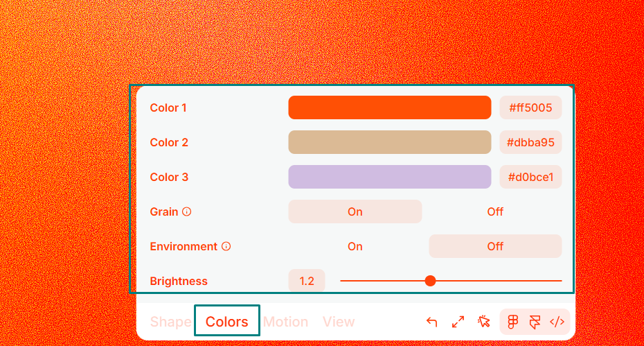Click the Figma export icon
The image size is (644, 346).
[x=513, y=322]
